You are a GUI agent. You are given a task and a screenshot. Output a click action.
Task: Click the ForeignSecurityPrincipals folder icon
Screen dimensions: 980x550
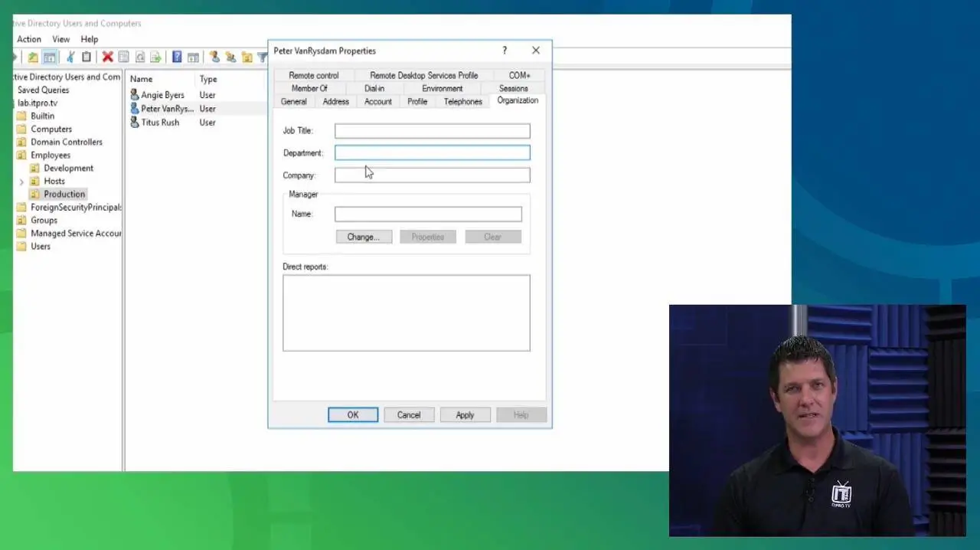coord(21,207)
